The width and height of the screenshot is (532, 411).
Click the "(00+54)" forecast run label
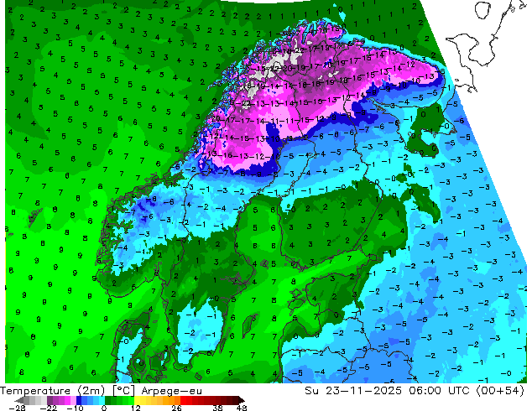tap(500, 391)
